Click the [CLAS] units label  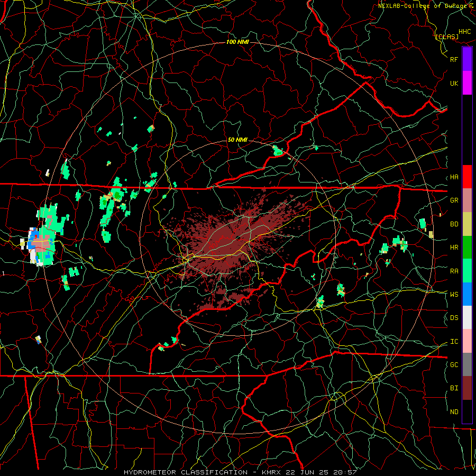tap(446, 36)
